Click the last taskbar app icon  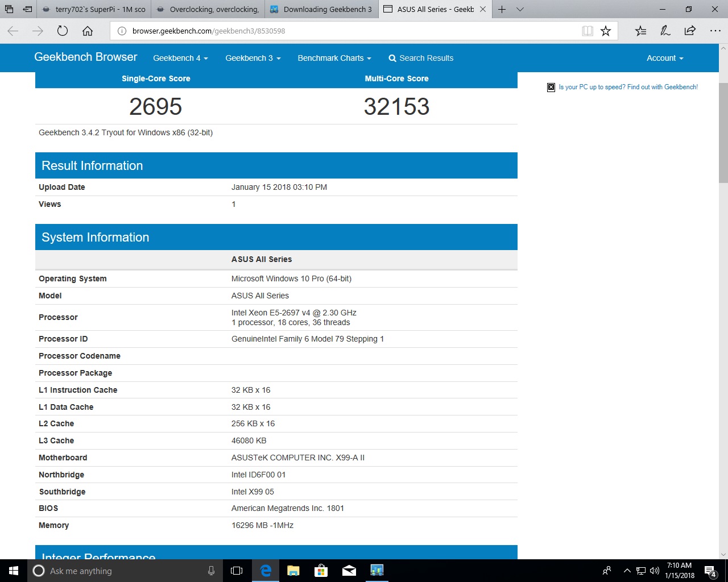pyautogui.click(x=377, y=571)
